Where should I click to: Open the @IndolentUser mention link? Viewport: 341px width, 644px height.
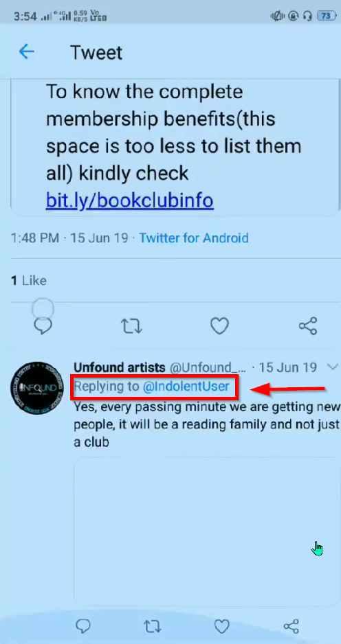[x=186, y=387]
